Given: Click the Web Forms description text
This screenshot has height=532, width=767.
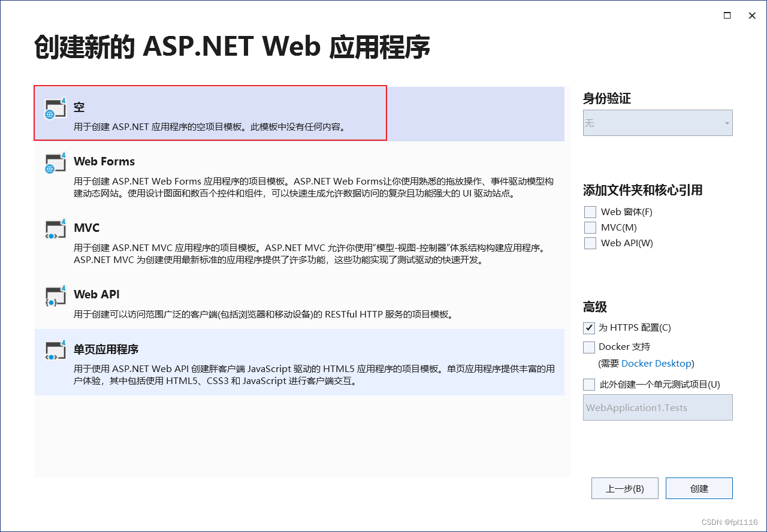Looking at the screenshot, I should [x=313, y=188].
